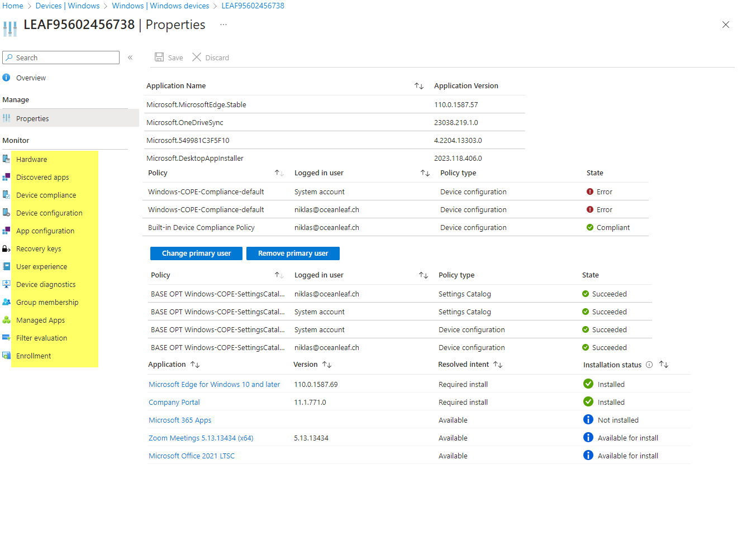Screen dimensions: 742x560
Task: Click the Group membership icon
Action: tap(6, 302)
